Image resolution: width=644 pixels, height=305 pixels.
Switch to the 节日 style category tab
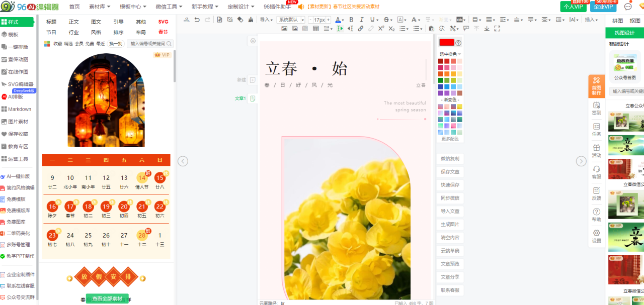click(51, 32)
